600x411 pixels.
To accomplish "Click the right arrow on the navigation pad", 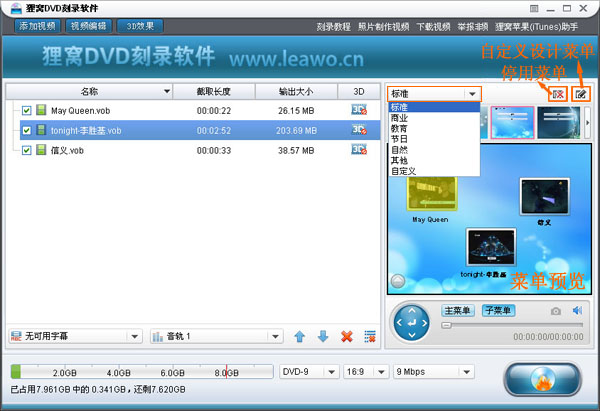I will (x=424, y=323).
